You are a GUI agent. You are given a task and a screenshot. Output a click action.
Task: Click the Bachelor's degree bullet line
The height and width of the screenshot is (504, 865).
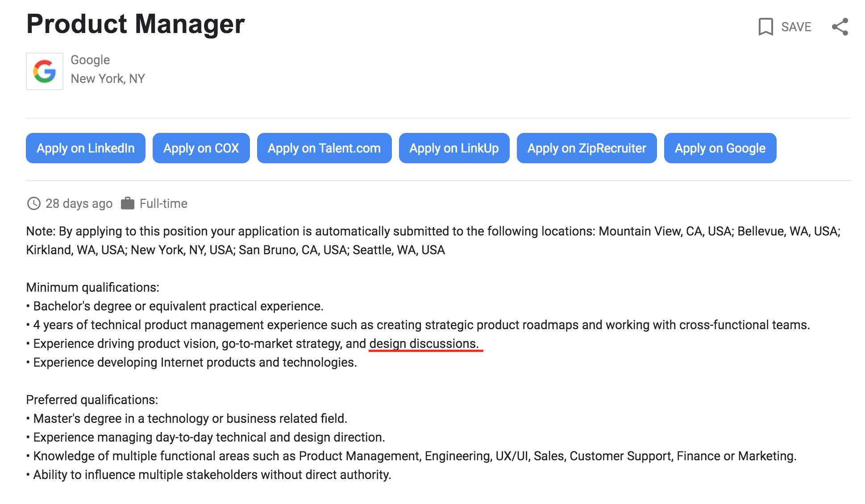(x=175, y=306)
